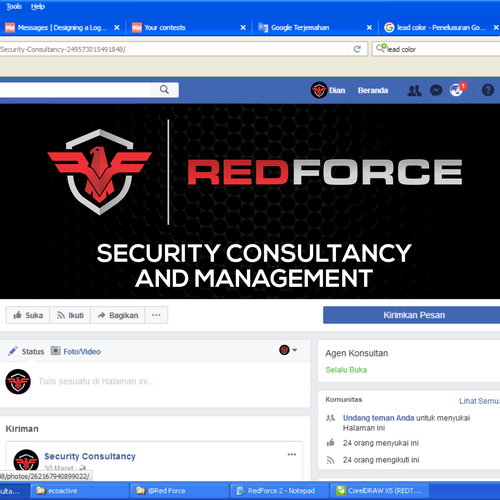Click the Komunitas section heading

coord(344,399)
